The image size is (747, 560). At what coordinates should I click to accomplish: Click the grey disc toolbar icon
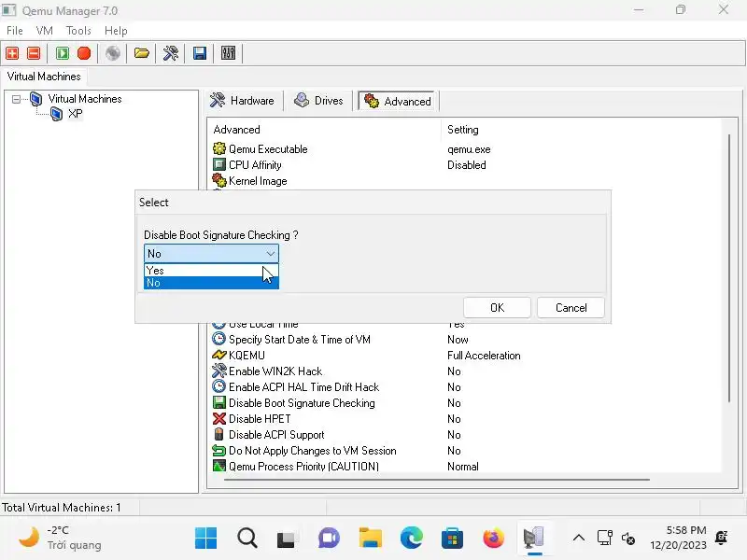(x=113, y=53)
